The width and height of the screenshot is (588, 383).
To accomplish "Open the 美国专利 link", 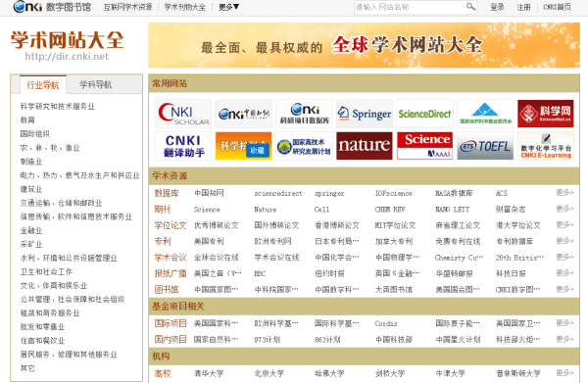I will [x=209, y=242].
